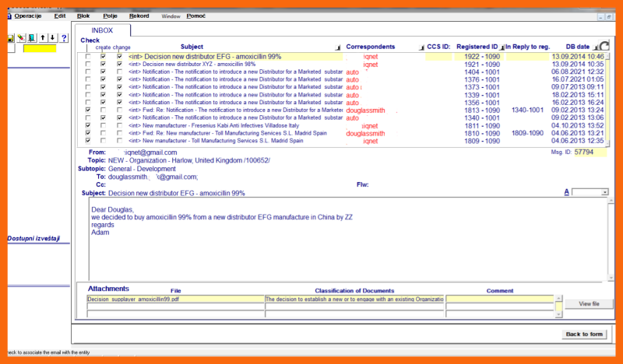Click the email list scrollbar down arrow

607,144
